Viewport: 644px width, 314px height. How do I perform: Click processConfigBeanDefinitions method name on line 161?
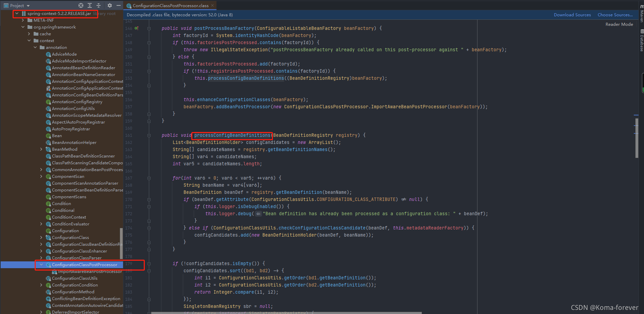tap(232, 135)
